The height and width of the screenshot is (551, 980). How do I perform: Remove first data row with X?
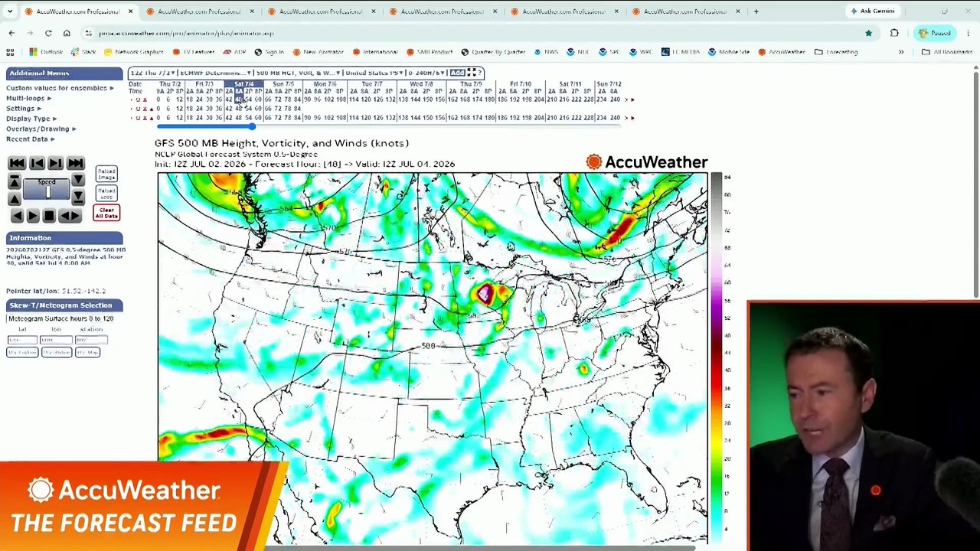pos(145,99)
